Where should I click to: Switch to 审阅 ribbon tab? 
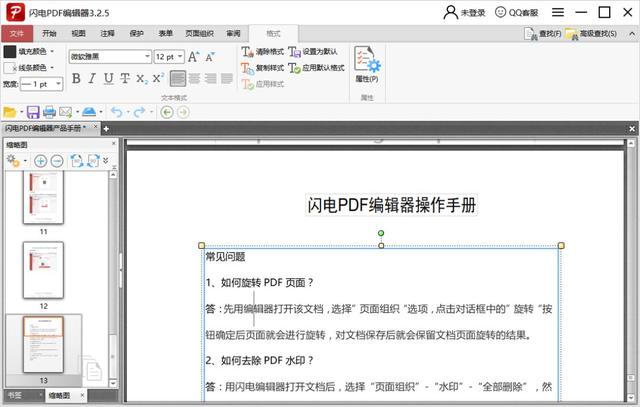coord(233,33)
